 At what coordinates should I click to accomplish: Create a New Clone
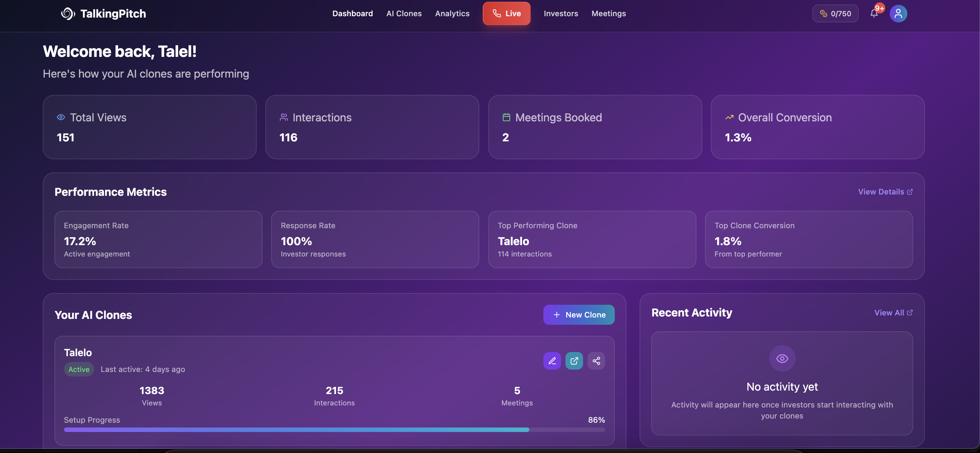pyautogui.click(x=579, y=315)
